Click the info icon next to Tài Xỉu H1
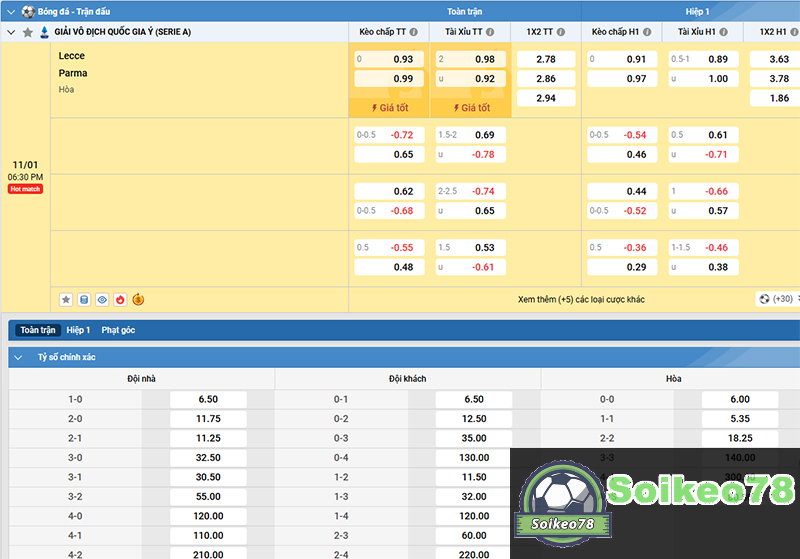 (724, 32)
